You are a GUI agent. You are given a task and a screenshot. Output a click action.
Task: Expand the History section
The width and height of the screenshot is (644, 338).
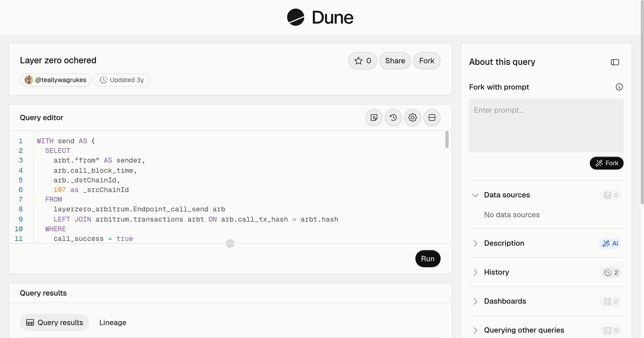pos(475,272)
